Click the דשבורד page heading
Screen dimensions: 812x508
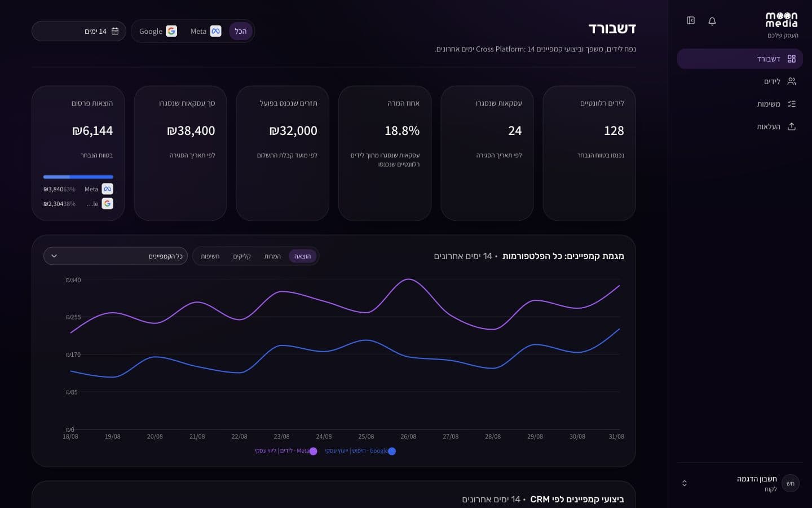point(612,29)
